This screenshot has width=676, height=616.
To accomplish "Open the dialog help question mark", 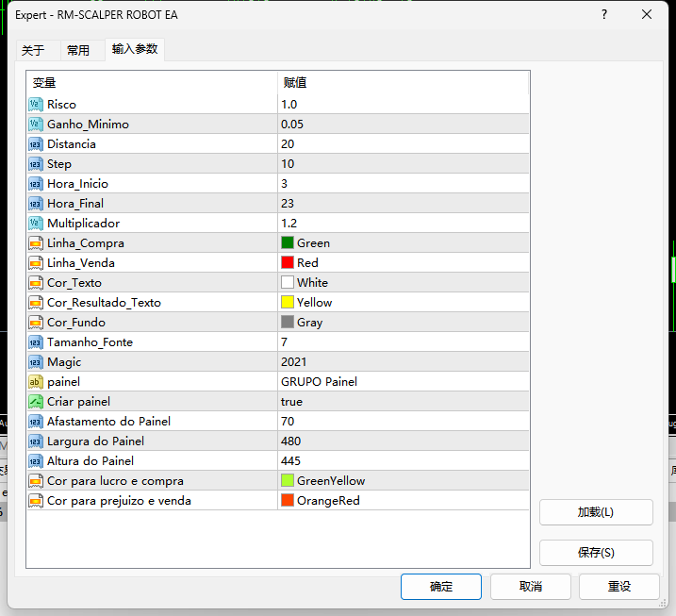I will point(604,15).
